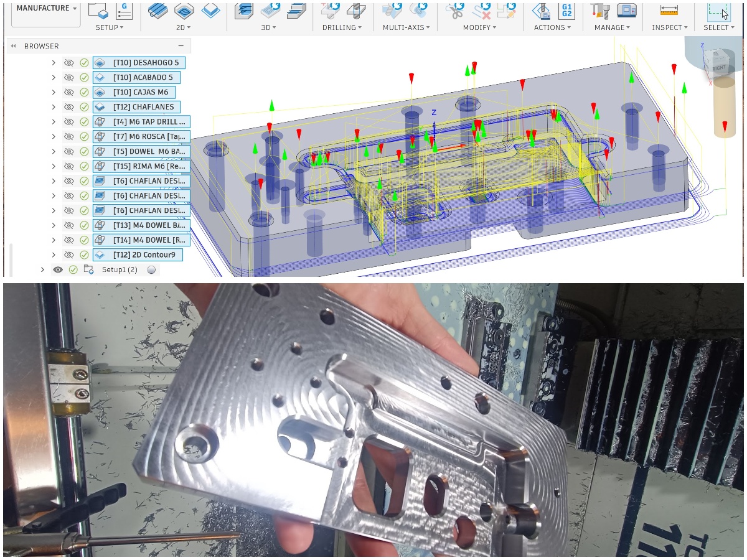Open the Tool Library icon

pyautogui.click(x=600, y=11)
